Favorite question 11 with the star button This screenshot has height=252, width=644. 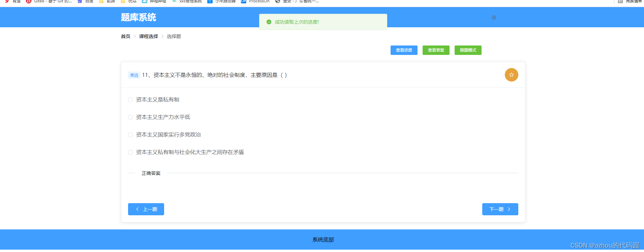pyautogui.click(x=511, y=75)
